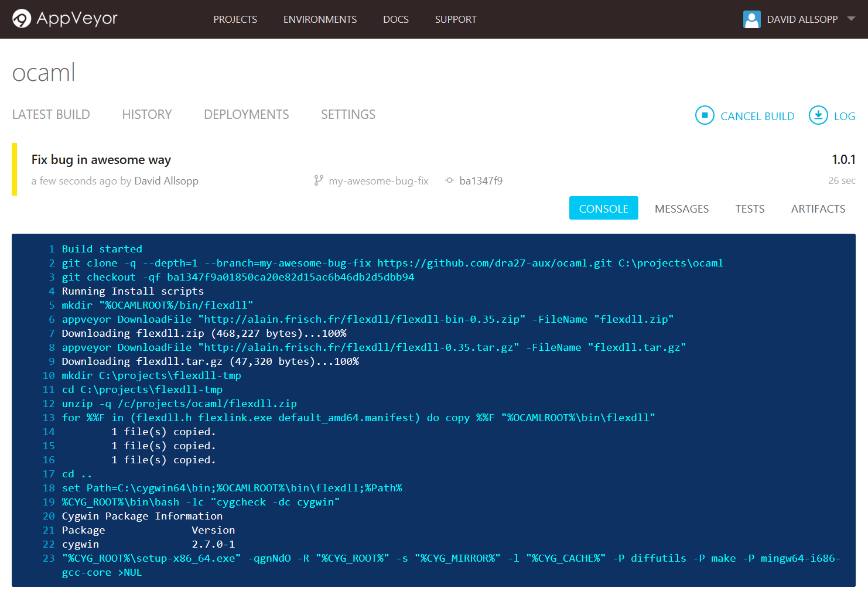868x598 pixels.
Task: Switch to the History tab
Action: pyautogui.click(x=147, y=114)
